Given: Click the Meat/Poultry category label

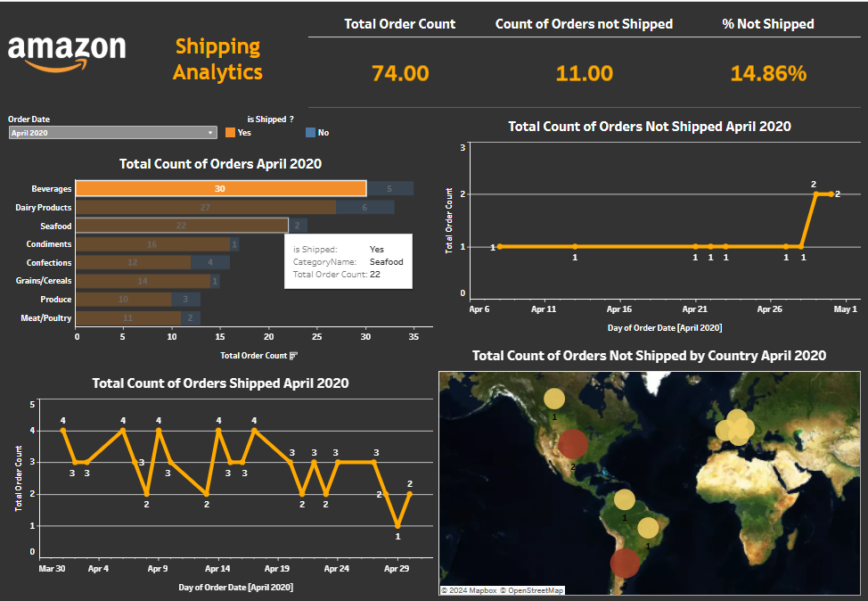Looking at the screenshot, I should point(46,318).
